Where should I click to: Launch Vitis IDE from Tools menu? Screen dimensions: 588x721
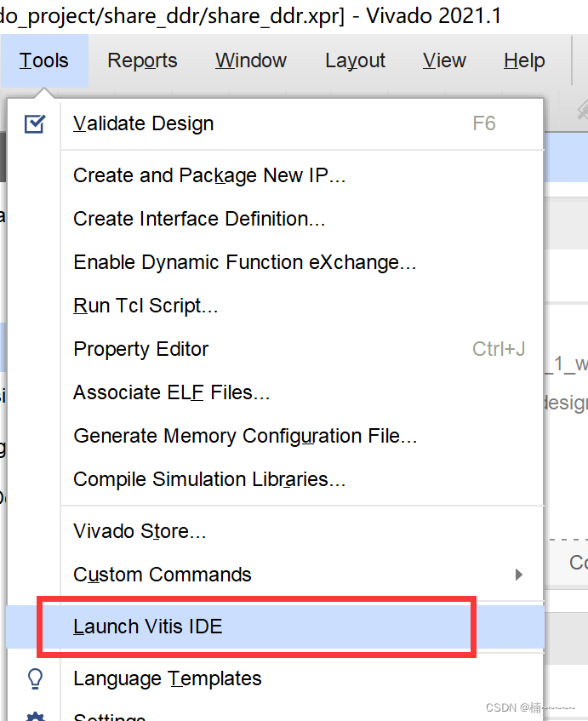click(x=275, y=627)
